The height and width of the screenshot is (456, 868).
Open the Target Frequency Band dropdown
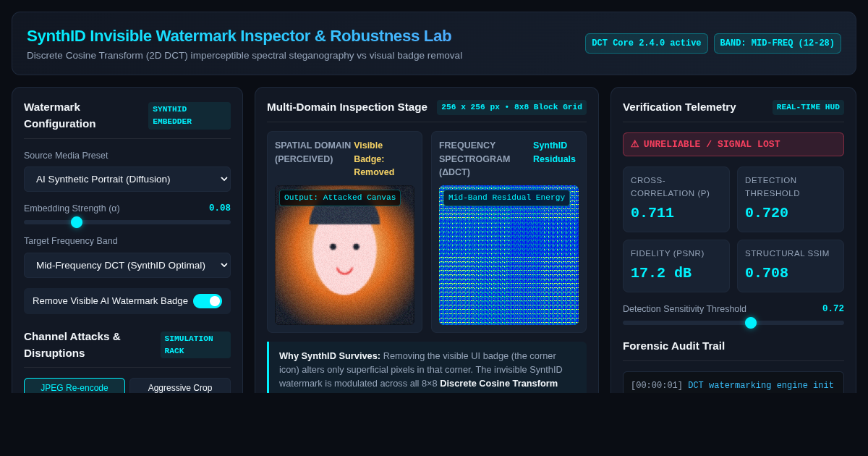pos(127,265)
